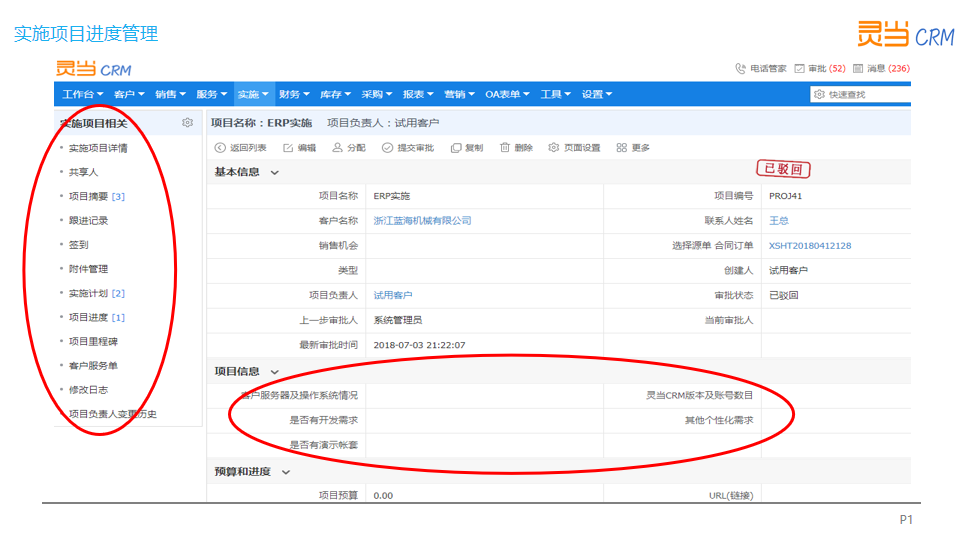963x540 pixels.
Task: Open 更多 more options grid icon
Action: click(x=622, y=147)
